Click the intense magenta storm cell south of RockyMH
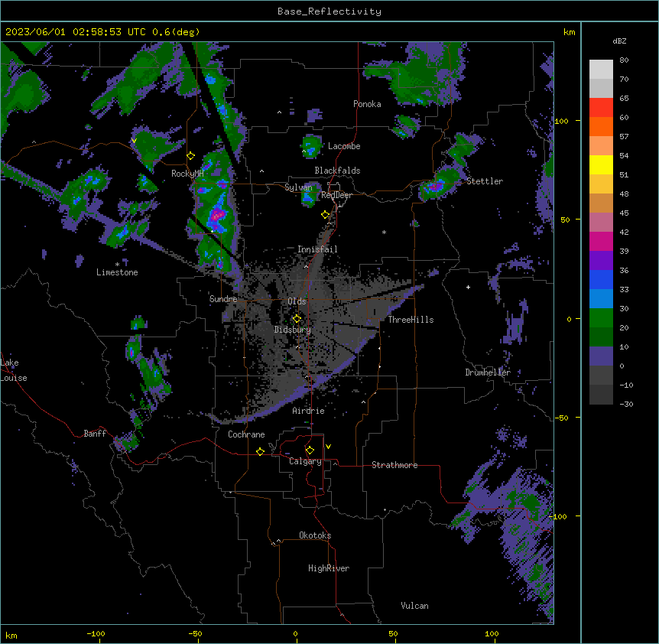659x644 pixels. click(217, 215)
